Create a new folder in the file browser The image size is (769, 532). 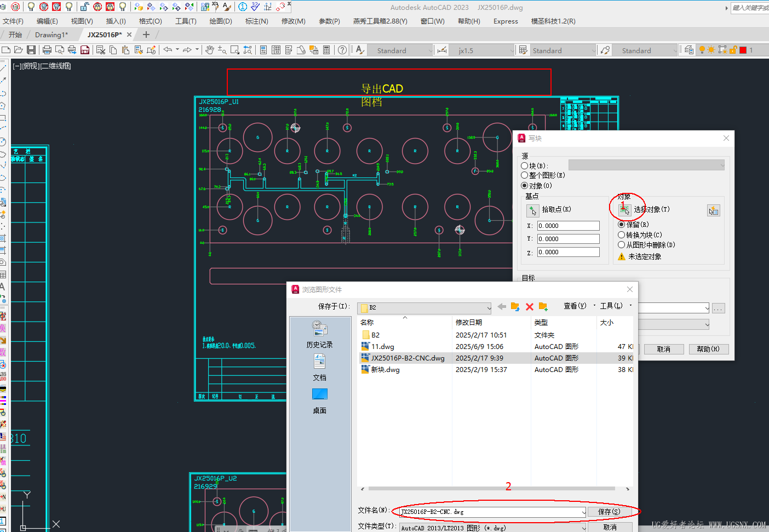[x=543, y=307]
